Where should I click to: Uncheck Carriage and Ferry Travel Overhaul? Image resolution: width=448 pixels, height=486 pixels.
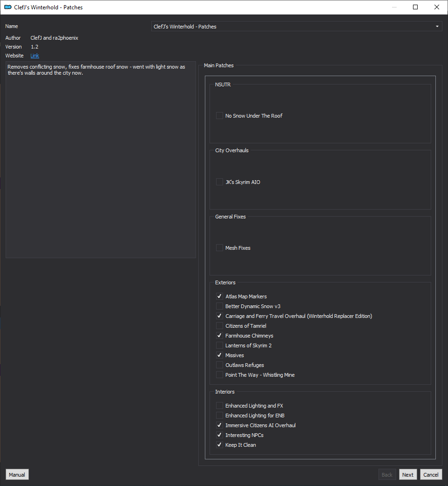(219, 316)
